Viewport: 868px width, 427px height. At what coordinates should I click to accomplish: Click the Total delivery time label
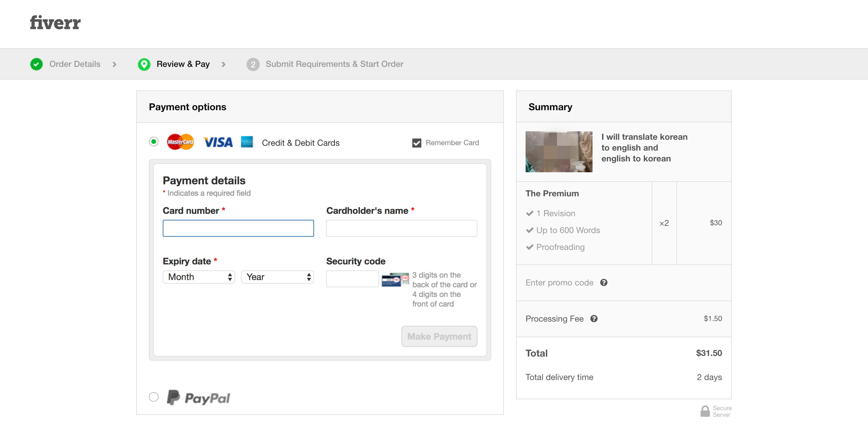[x=559, y=377]
